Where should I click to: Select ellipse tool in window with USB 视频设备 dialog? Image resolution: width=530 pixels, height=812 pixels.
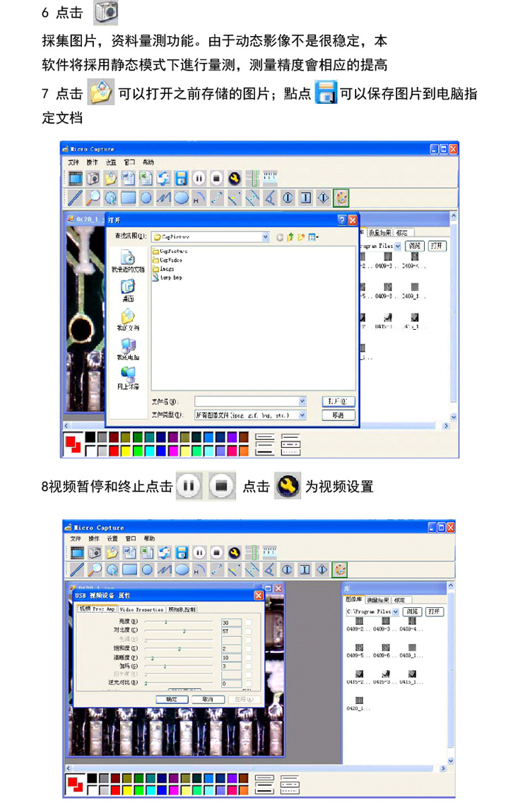pyautogui.click(x=182, y=570)
